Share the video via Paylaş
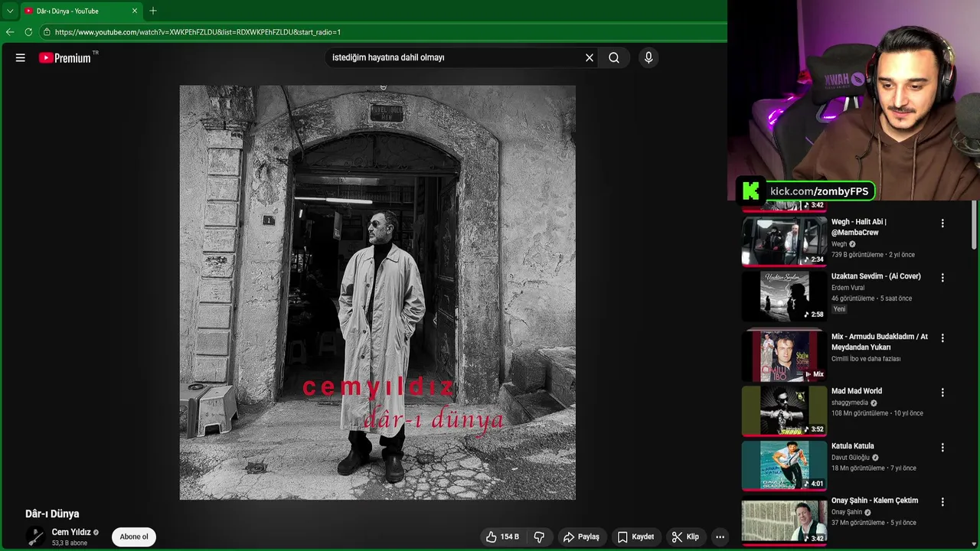This screenshot has width=980, height=551. click(x=582, y=537)
